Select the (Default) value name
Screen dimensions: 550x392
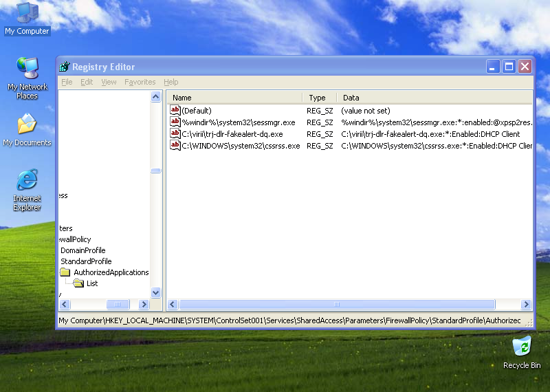(197, 111)
